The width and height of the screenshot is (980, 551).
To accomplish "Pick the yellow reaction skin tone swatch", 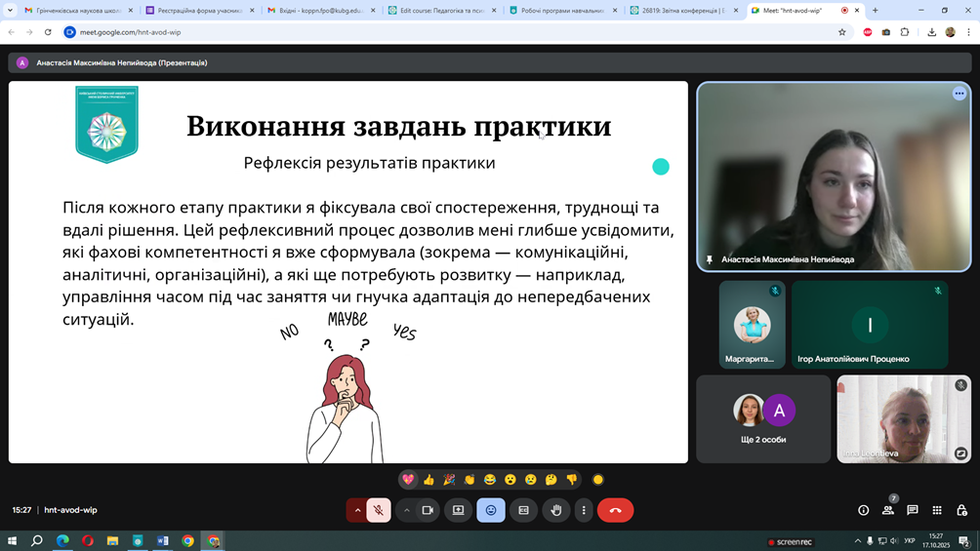I will (x=598, y=480).
